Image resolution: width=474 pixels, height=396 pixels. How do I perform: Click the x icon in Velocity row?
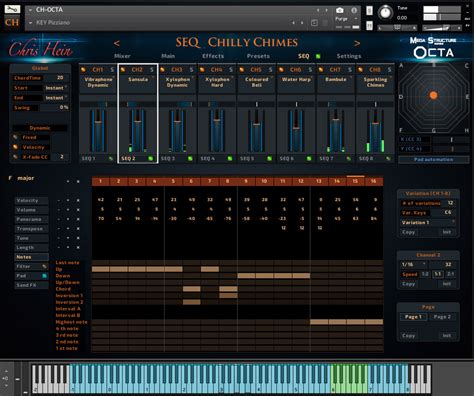78,200
